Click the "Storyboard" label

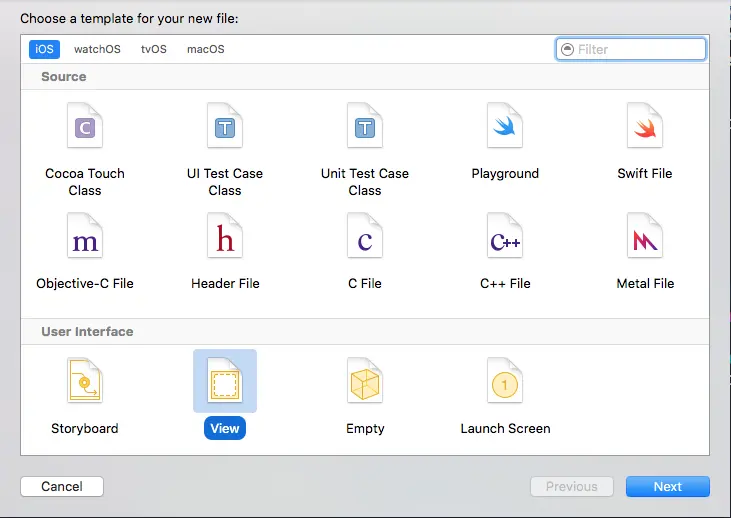[x=85, y=428]
